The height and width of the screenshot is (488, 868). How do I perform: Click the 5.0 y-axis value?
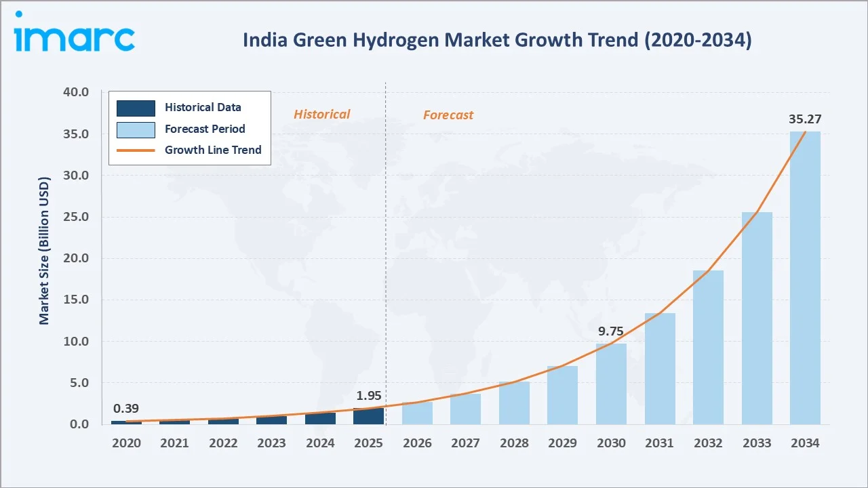[79, 383]
